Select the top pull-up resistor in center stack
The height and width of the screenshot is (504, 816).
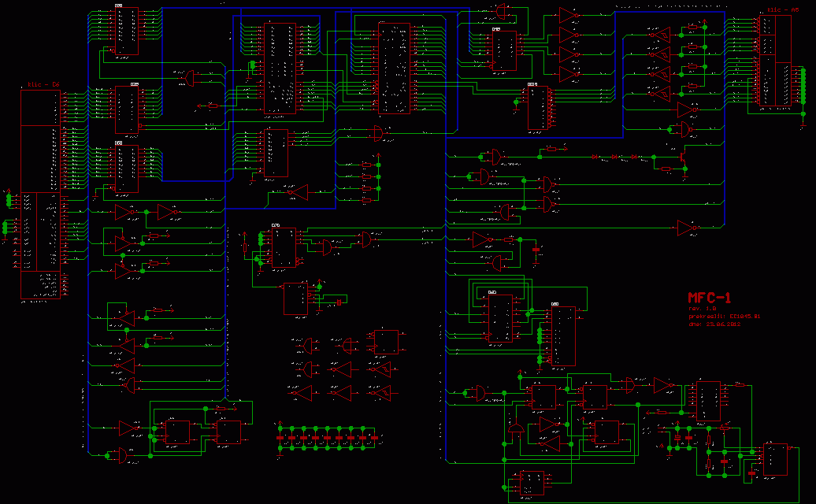[366, 165]
